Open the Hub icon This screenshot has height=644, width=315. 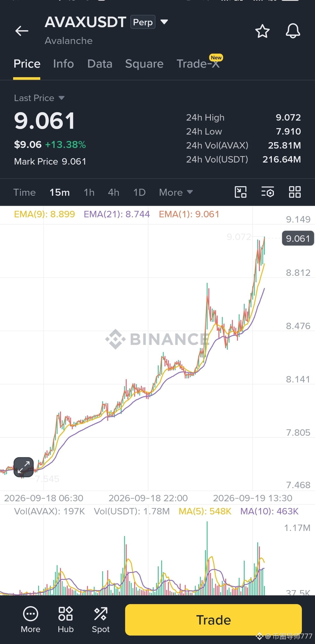click(66, 619)
